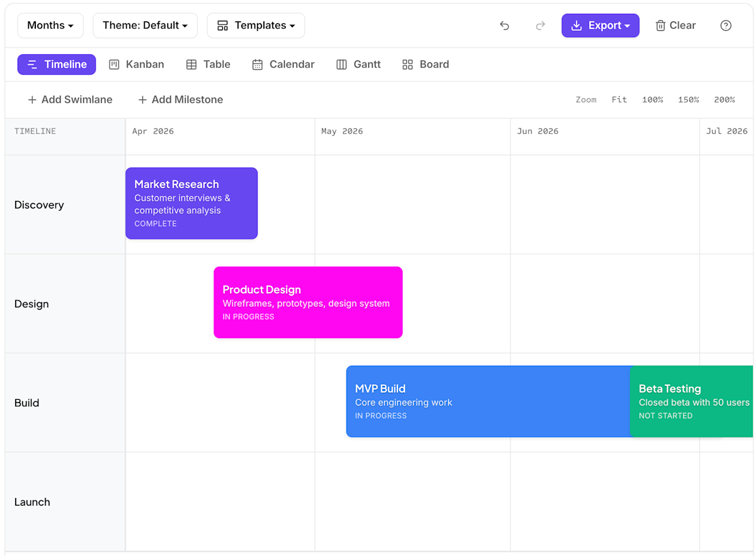The image size is (756, 556).
Task: Select the Market Research task card
Action: tap(192, 203)
